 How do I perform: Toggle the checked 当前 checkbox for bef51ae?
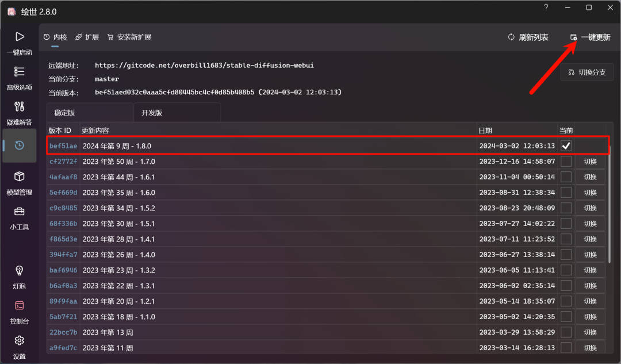point(566,145)
